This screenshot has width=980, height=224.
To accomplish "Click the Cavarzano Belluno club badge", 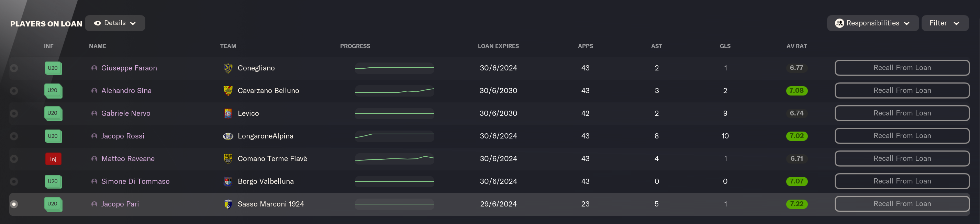I will 228,90.
